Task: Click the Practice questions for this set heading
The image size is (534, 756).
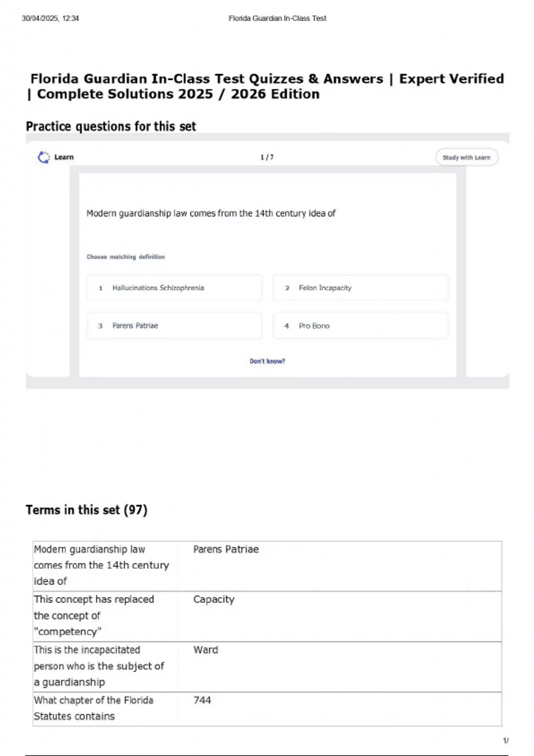Action: [111, 127]
